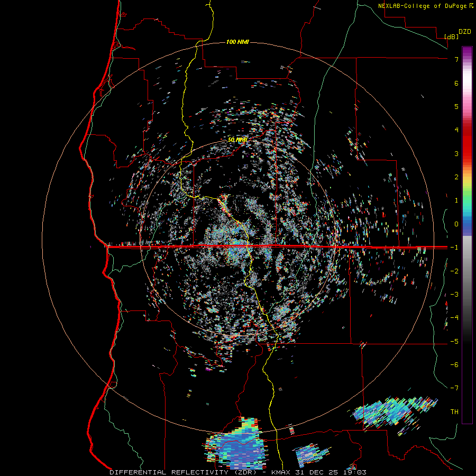
Task: Select the -7 value on the color scale
Action: (x=454, y=388)
